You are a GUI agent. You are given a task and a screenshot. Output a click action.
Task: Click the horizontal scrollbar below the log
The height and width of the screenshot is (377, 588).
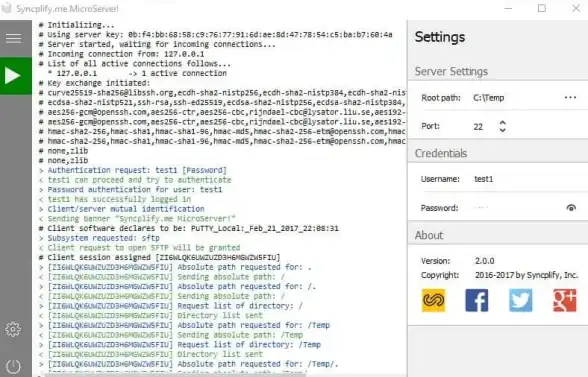[x=176, y=375]
